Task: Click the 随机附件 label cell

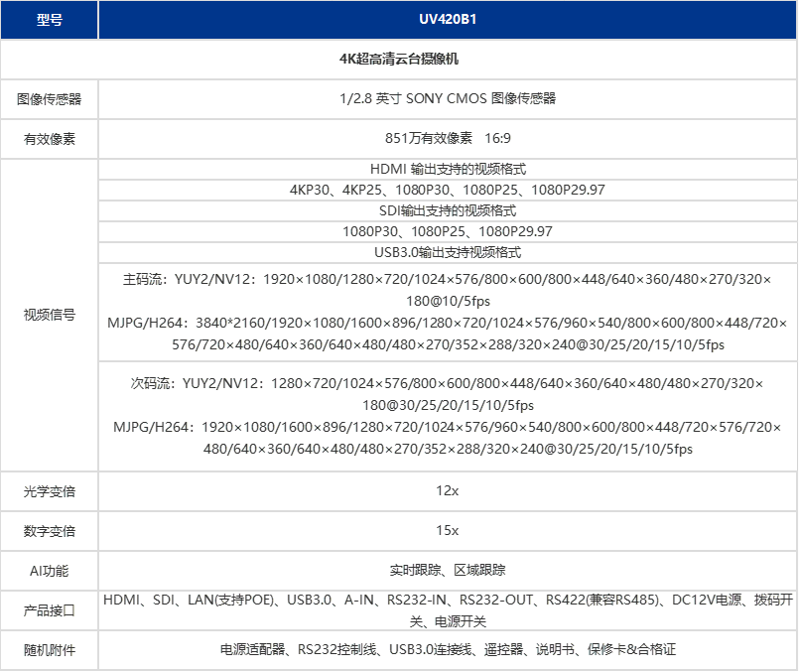Action: (x=50, y=650)
